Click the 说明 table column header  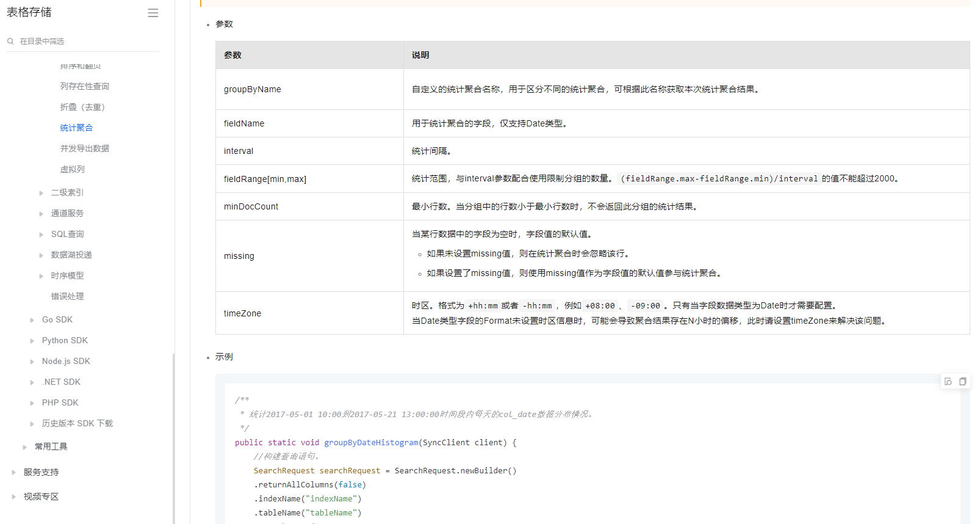pos(686,55)
